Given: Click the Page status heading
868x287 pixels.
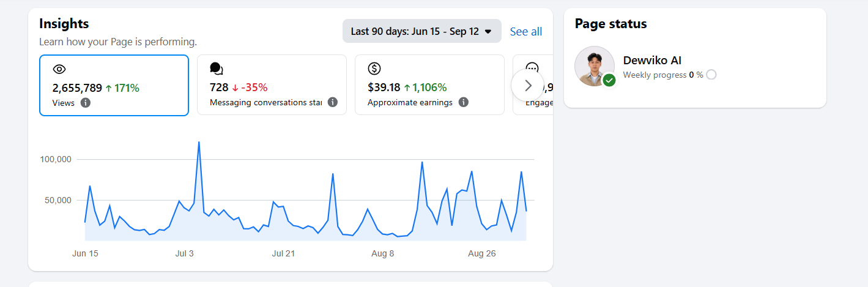Looking at the screenshot, I should point(611,24).
